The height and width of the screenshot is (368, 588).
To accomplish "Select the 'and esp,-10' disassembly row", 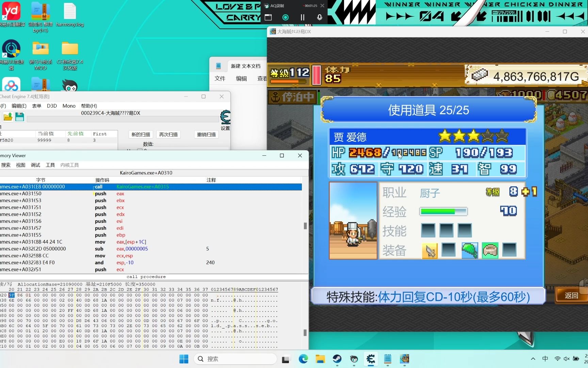I will (151, 263).
